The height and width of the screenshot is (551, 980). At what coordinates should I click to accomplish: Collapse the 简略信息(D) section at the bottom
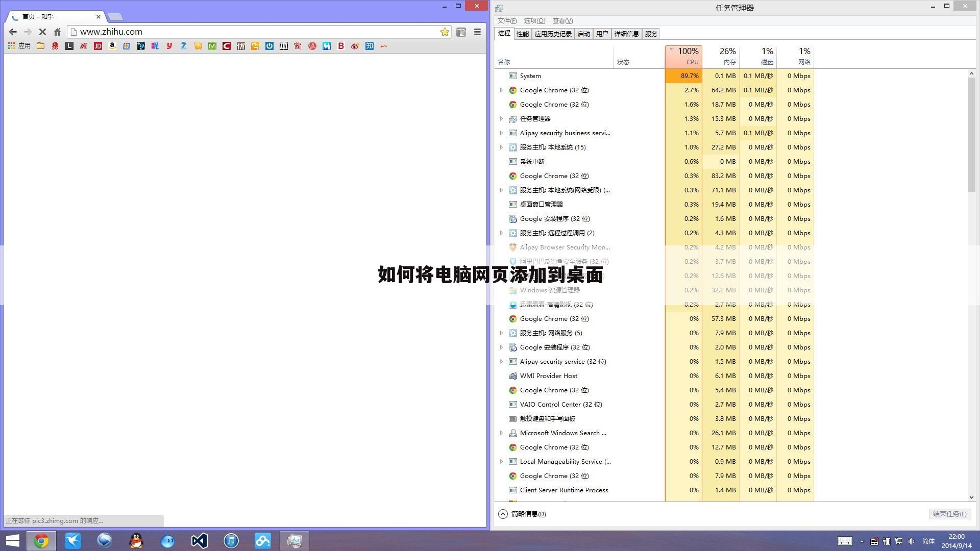tap(503, 514)
